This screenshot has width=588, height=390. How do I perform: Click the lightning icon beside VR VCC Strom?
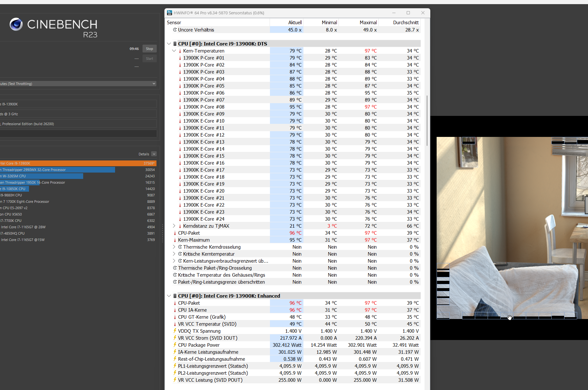pos(175,338)
